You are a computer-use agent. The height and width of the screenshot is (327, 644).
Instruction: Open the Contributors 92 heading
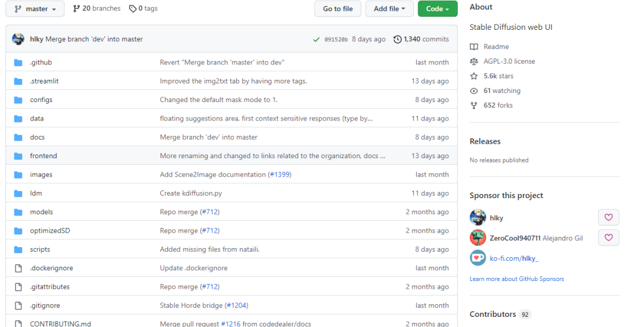(x=500, y=314)
